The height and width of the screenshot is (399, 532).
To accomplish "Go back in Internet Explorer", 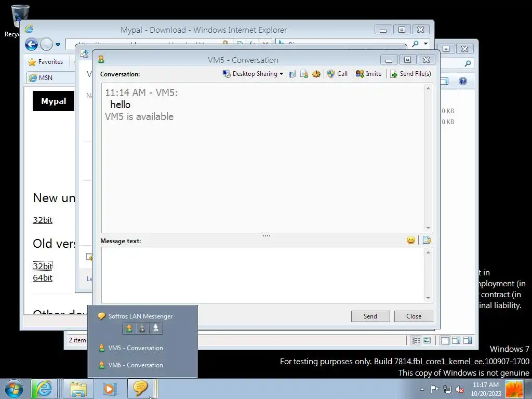I will 31,44.
